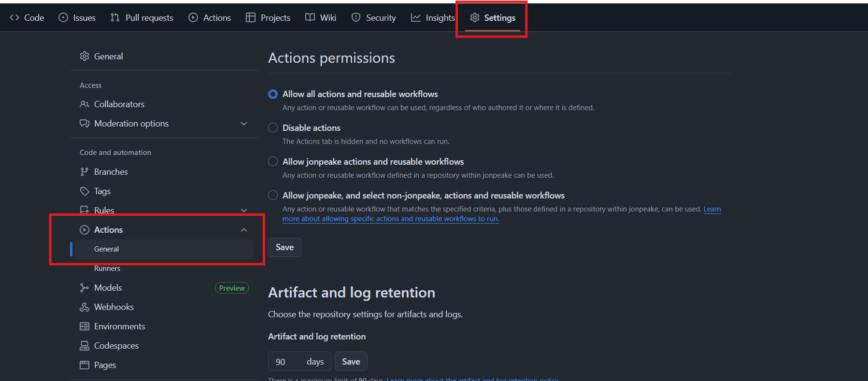868x381 pixels.
Task: Switch to the Issues tab
Action: pos(77,18)
